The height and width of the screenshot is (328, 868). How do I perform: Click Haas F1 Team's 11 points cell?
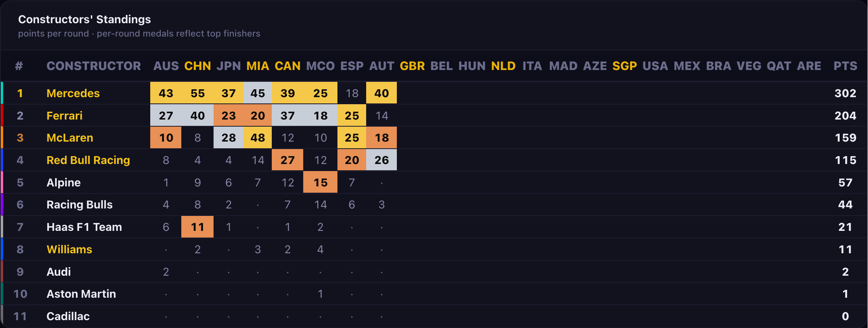(x=197, y=227)
